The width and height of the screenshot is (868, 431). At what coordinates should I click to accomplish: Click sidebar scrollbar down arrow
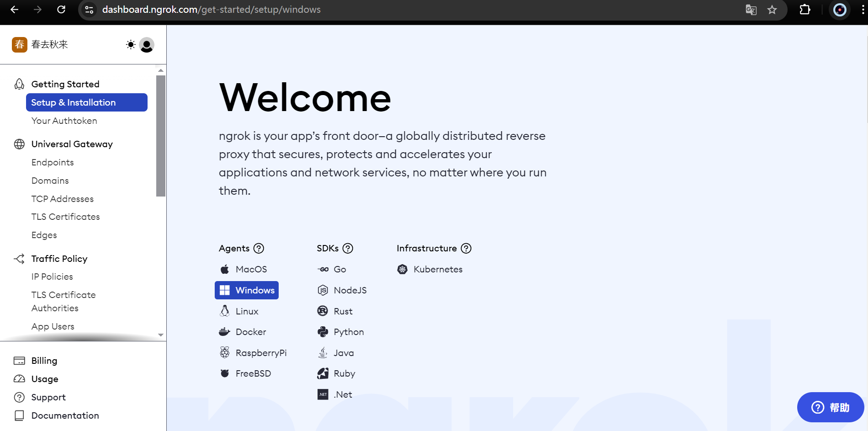pos(161,335)
